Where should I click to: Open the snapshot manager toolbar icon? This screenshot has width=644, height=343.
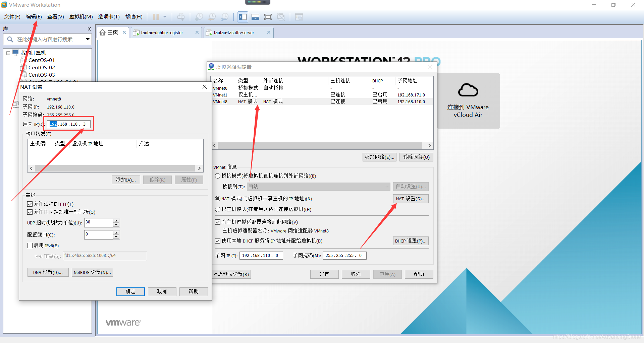click(225, 17)
